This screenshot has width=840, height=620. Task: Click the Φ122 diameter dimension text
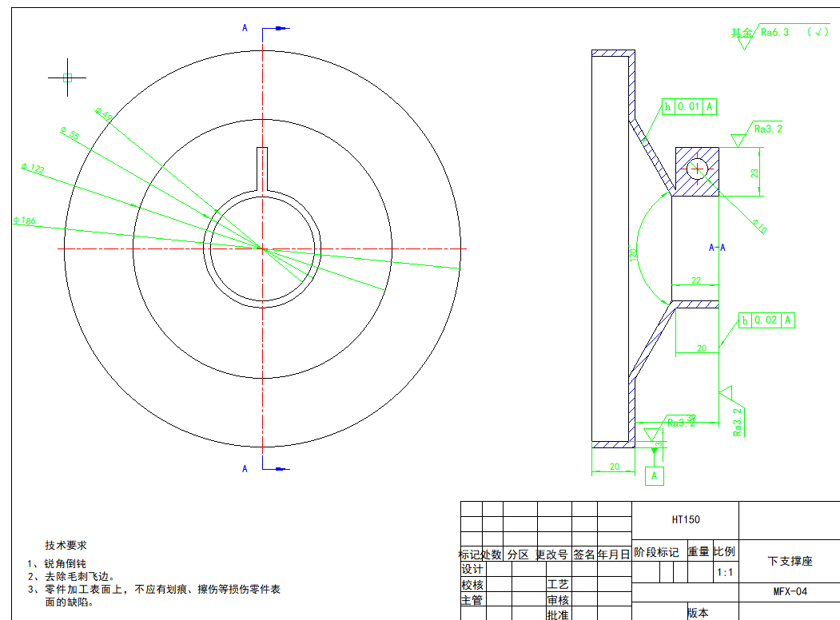[33, 169]
